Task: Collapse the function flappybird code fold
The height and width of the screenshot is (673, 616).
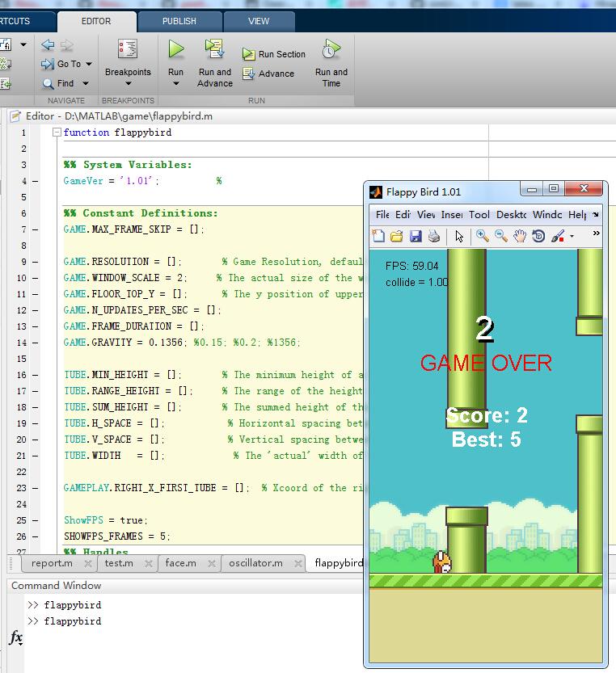Action: click(57, 132)
